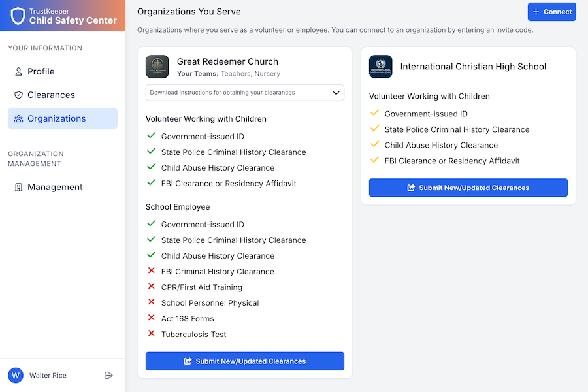Viewport: 588px width, 392px height.
Task: Click the red X beside Tuberculosis Test
Action: (152, 334)
